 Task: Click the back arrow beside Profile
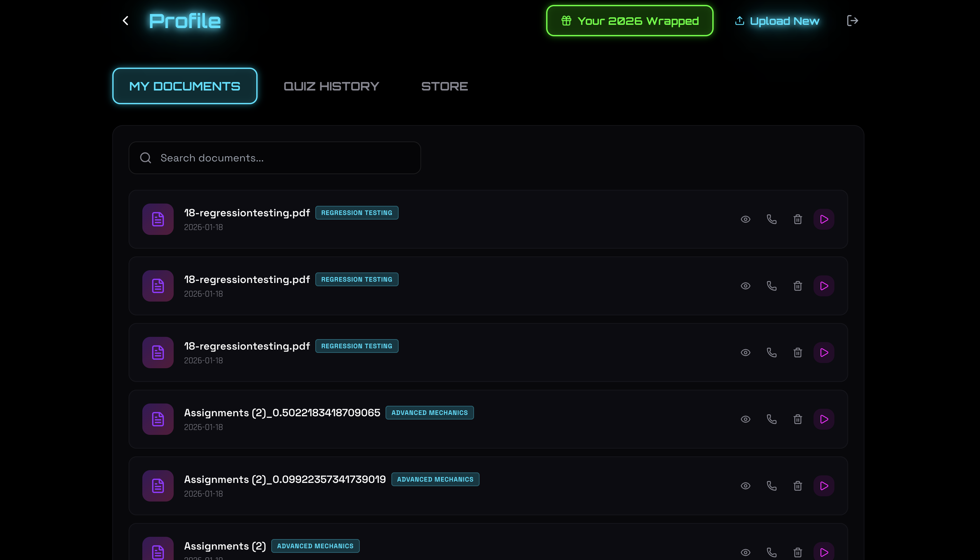(x=125, y=21)
